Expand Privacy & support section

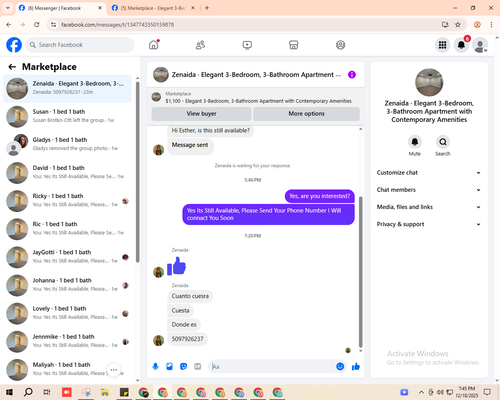(x=429, y=224)
